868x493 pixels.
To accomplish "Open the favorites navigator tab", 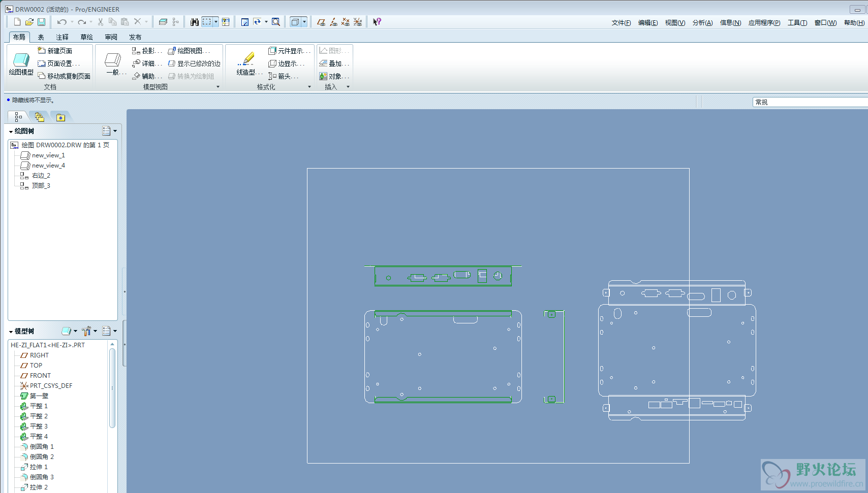I will coord(60,117).
